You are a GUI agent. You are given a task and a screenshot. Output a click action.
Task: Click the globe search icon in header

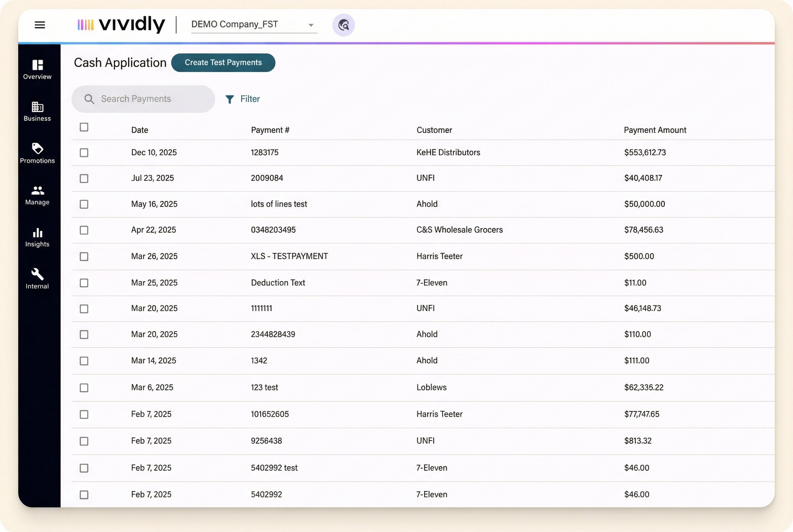pos(343,25)
